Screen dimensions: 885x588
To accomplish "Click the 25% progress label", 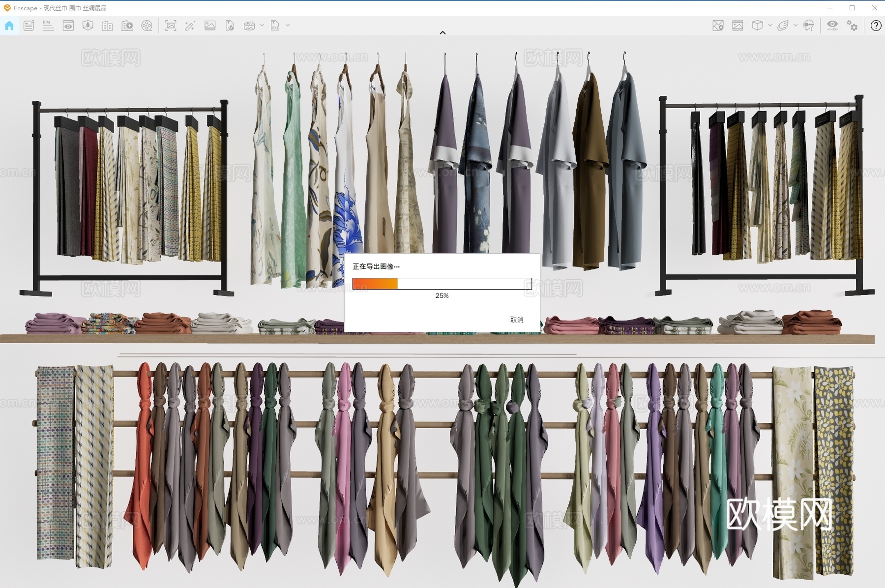I will pyautogui.click(x=442, y=295).
